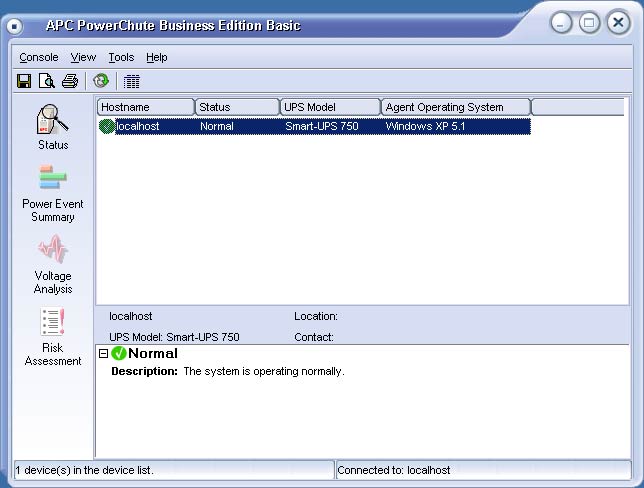Close the PowerChute window
This screenshot has width=644, height=488.
[x=618, y=23]
